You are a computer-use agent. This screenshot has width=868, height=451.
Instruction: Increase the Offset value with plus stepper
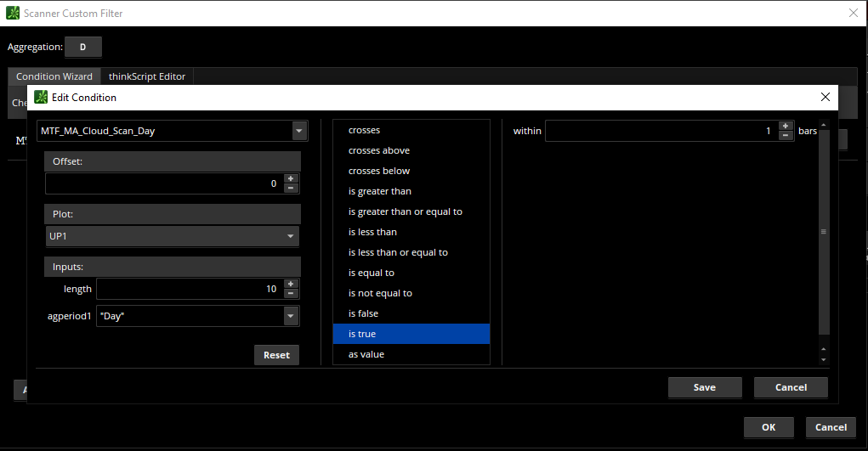291,178
